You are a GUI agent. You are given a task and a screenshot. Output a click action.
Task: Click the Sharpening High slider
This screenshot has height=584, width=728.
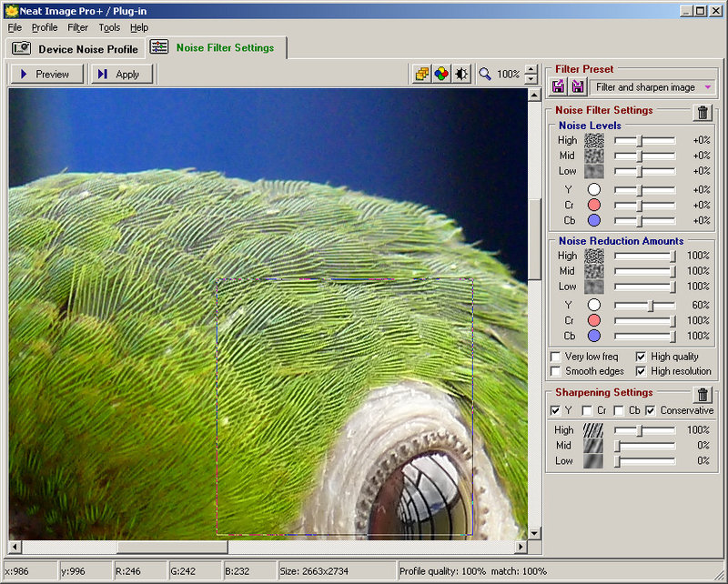tap(644, 430)
